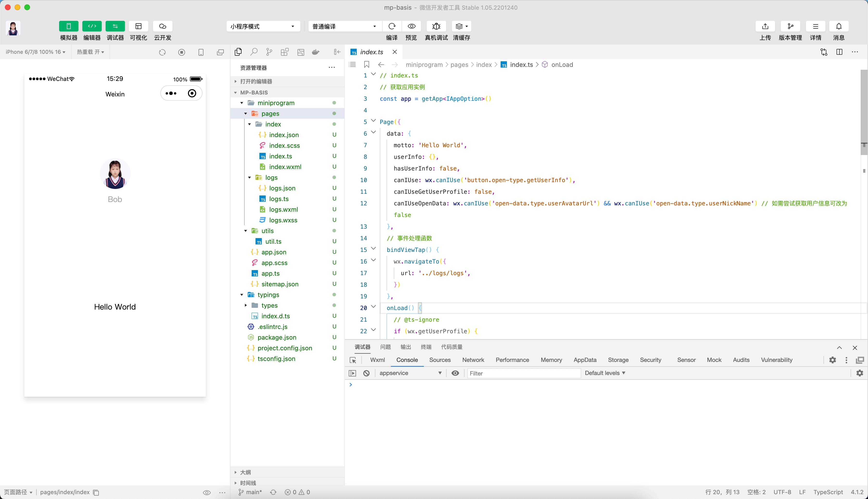Toggle the 模拟器 simulator panel button
Image resolution: width=868 pixels, height=499 pixels.
pos(69,26)
